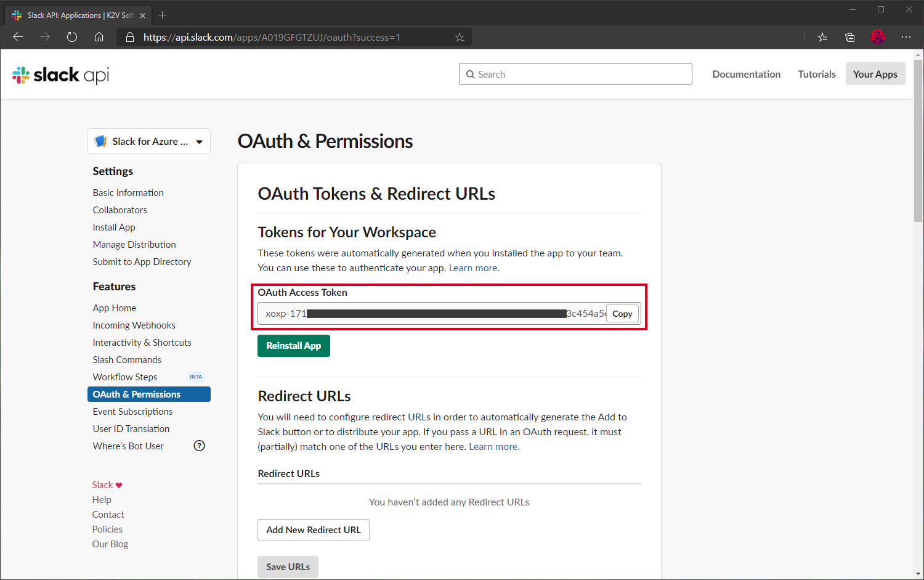The width and height of the screenshot is (924, 580).
Task: Click Add New Redirect URL
Action: point(314,530)
